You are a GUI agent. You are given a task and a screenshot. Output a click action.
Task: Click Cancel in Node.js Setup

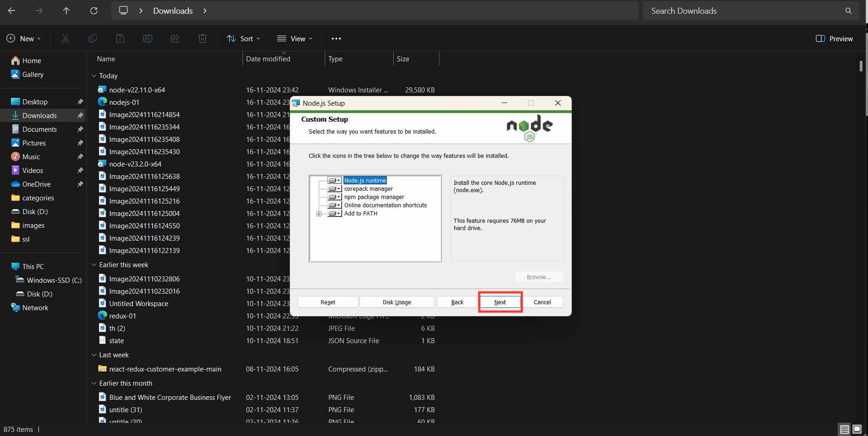542,302
